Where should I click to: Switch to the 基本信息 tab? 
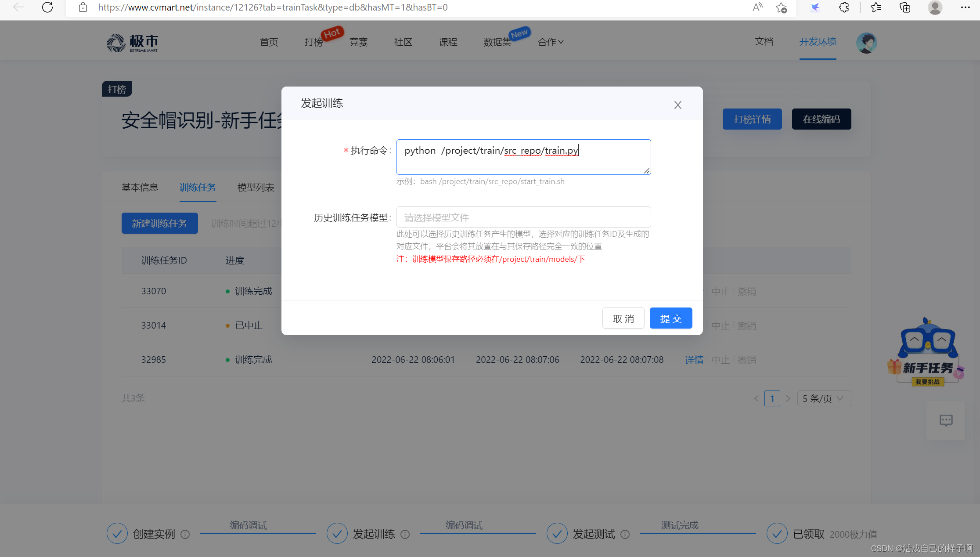tap(140, 188)
